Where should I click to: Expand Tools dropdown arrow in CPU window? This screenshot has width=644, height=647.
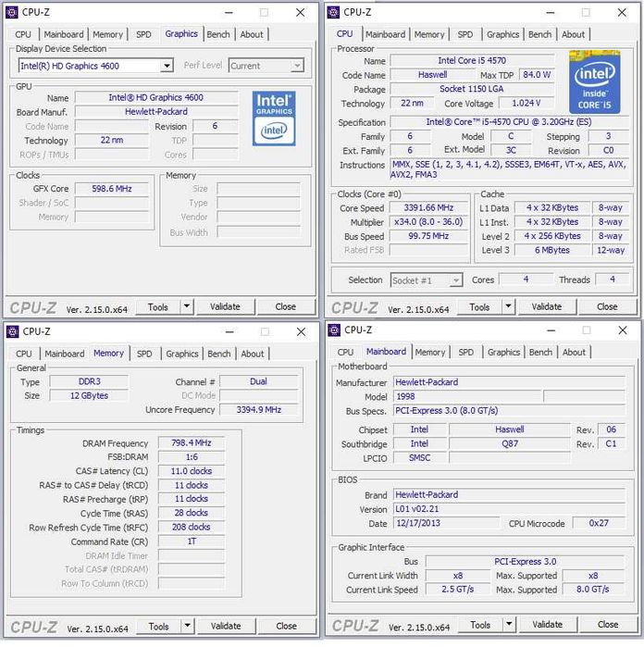tap(508, 306)
